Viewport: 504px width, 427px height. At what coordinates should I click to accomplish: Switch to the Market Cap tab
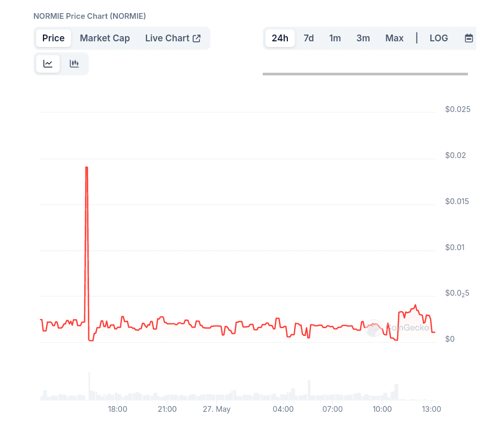pyautogui.click(x=105, y=38)
